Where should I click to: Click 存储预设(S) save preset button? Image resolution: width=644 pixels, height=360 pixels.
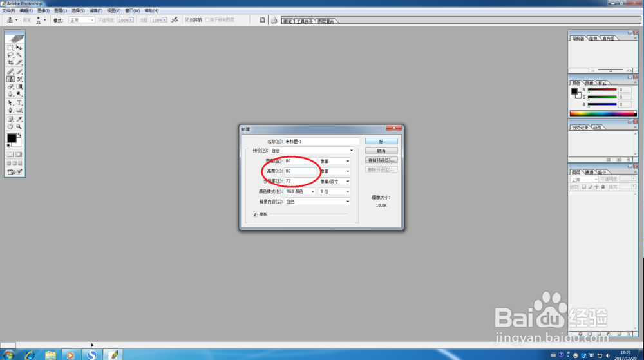[381, 160]
